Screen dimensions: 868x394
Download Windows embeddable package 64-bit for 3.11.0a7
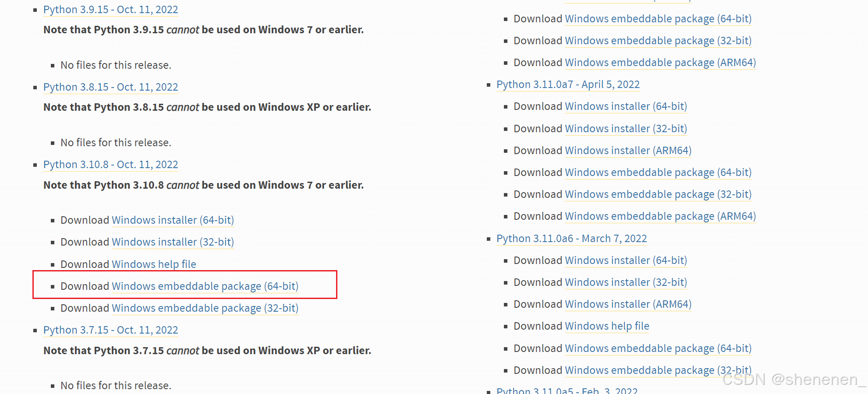point(658,172)
